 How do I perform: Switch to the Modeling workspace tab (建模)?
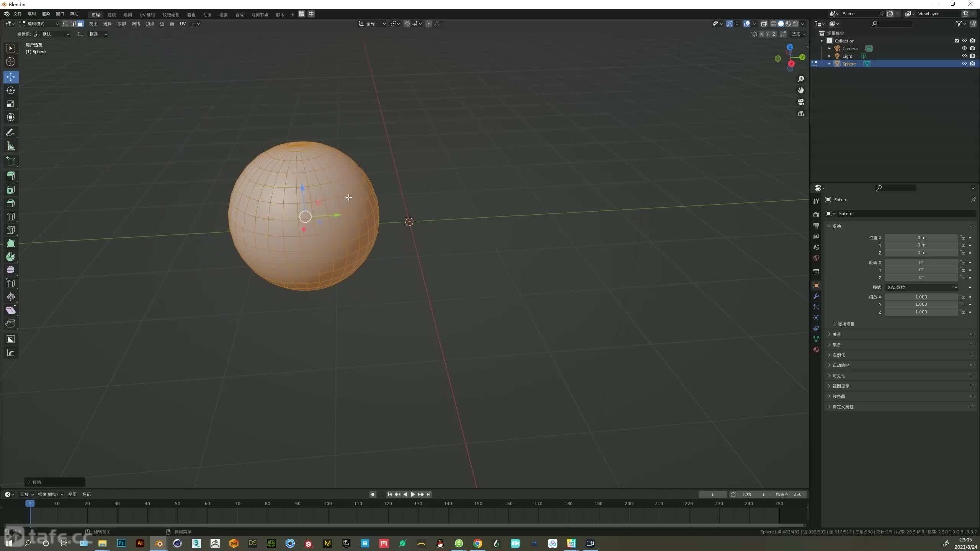click(x=112, y=15)
